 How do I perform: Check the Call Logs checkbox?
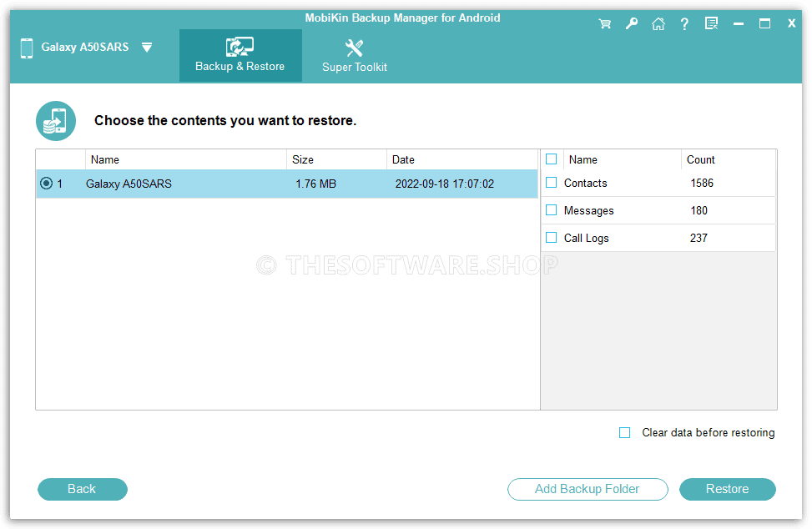552,237
